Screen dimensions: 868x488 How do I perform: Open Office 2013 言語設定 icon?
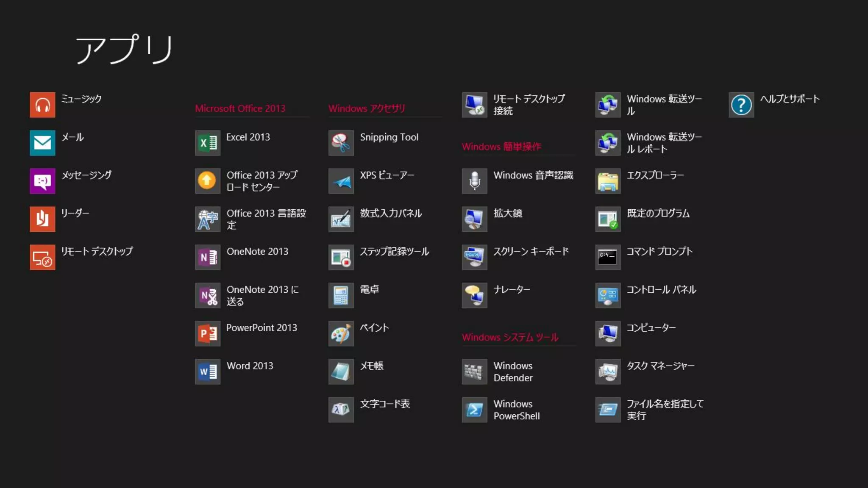pos(208,219)
